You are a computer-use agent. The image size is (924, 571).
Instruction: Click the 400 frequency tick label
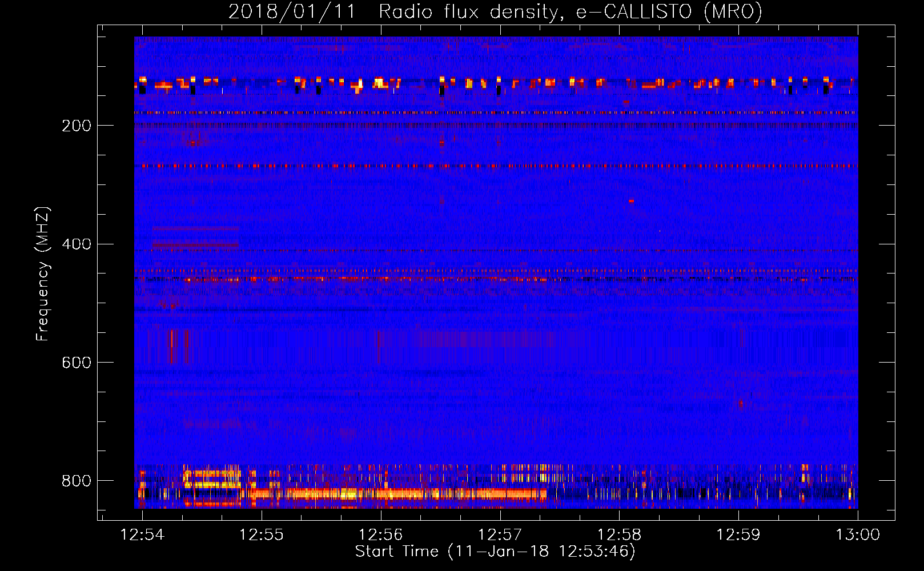(x=77, y=244)
